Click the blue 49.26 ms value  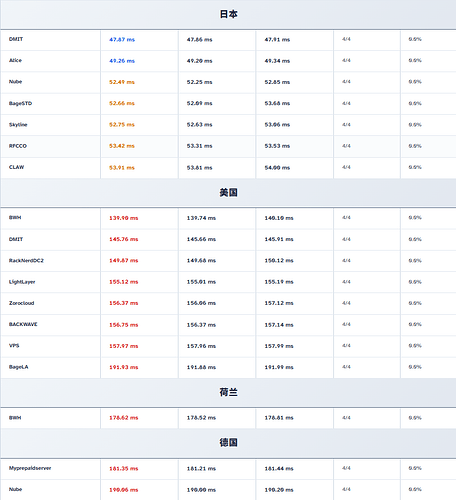122,61
